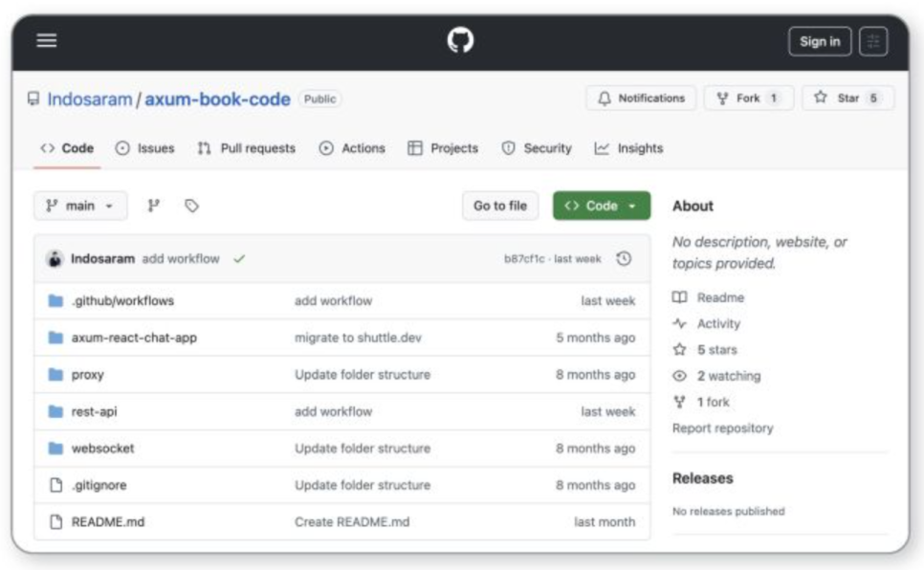
Task: Click the repository icon beside Indosaram
Action: 33,99
